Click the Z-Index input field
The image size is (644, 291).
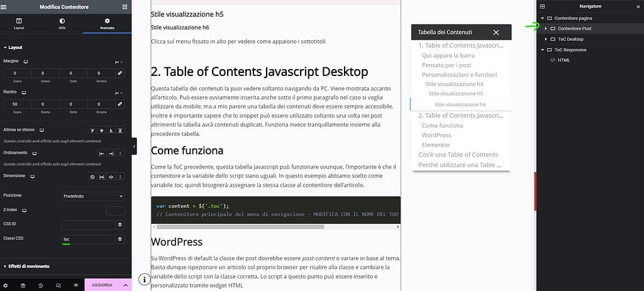[x=115, y=211]
